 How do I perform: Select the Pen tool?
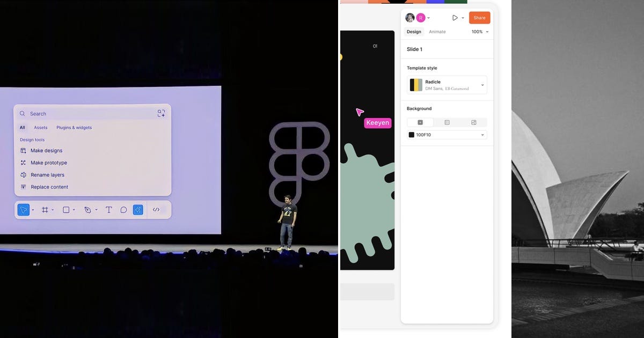pyautogui.click(x=87, y=210)
